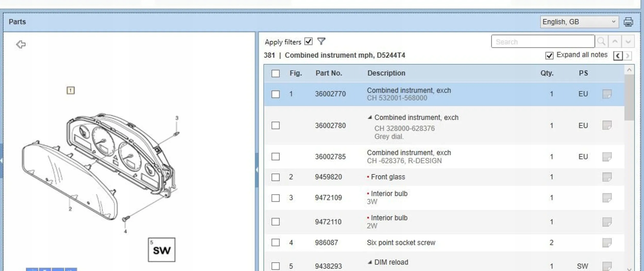The height and width of the screenshot is (271, 644).
Task: Check the select-all box in table header
Action: (x=275, y=73)
